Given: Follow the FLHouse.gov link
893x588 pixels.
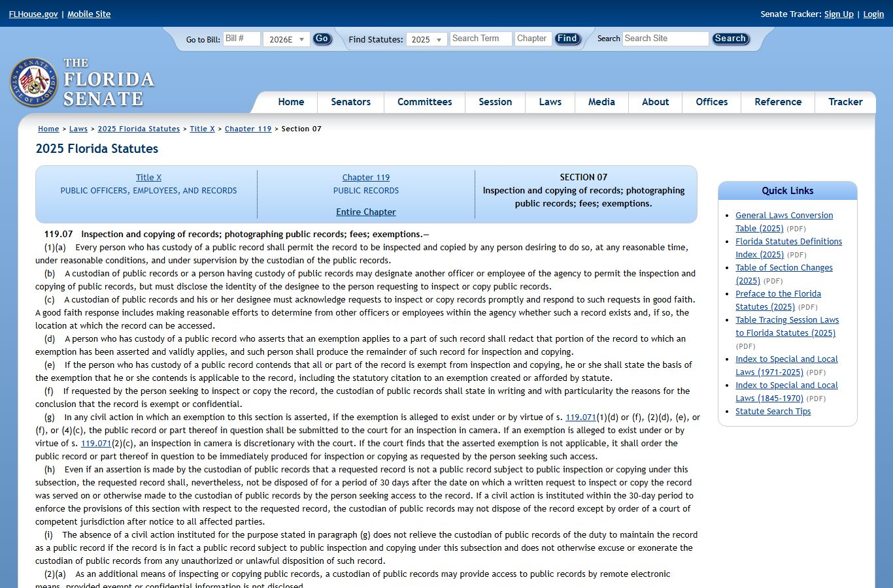Looking at the screenshot, I should pyautogui.click(x=33, y=14).
